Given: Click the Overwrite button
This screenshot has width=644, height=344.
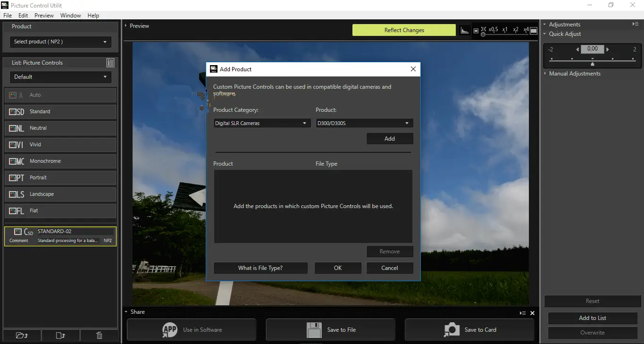Looking at the screenshot, I should (x=593, y=333).
